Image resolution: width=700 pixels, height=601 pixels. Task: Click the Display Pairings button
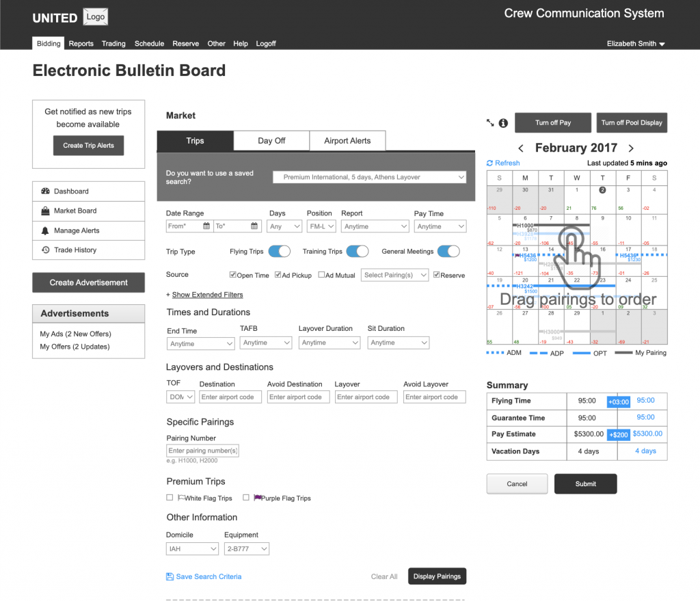pos(437,576)
